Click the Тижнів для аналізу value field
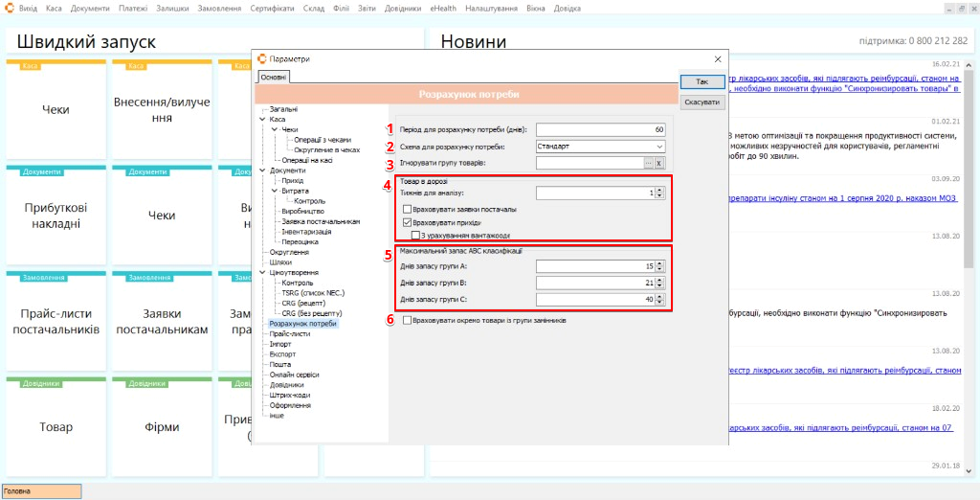This screenshot has width=980, height=500. click(595, 193)
